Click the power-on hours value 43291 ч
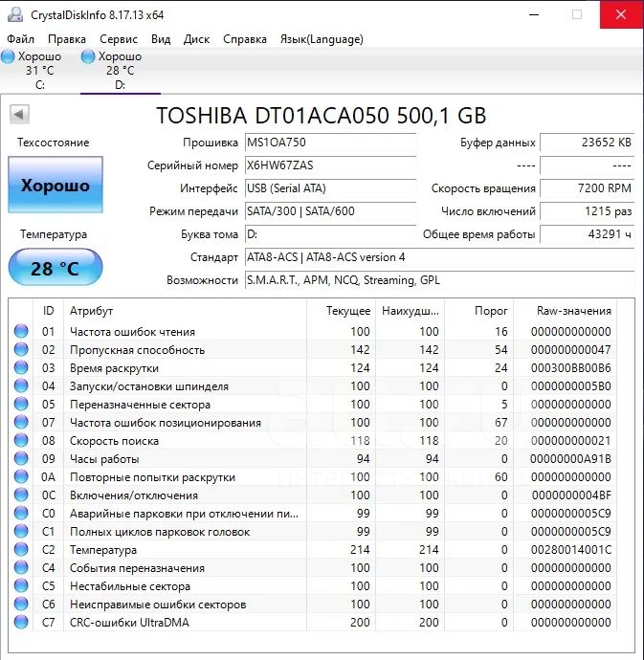 pyautogui.click(x=588, y=234)
